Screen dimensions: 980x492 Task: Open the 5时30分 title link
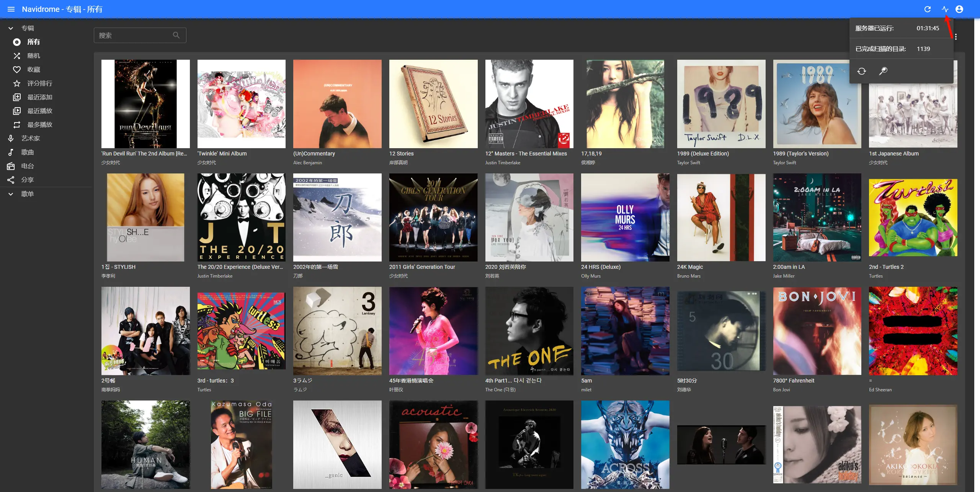coord(687,381)
